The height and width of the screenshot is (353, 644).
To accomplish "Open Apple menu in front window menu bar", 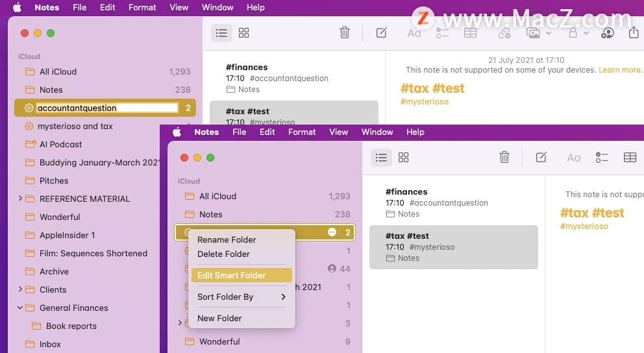I will tap(177, 132).
